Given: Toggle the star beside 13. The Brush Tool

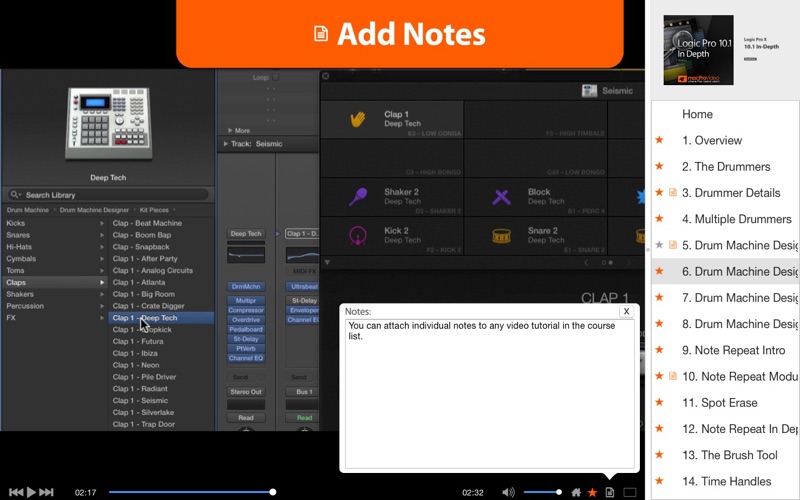Looking at the screenshot, I should pyautogui.click(x=659, y=454).
